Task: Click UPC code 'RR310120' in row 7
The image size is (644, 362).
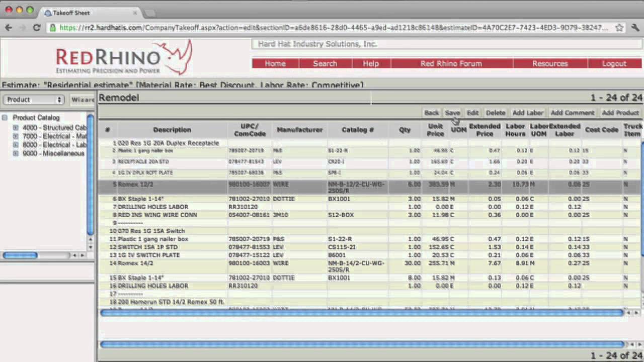Action: click(243, 207)
